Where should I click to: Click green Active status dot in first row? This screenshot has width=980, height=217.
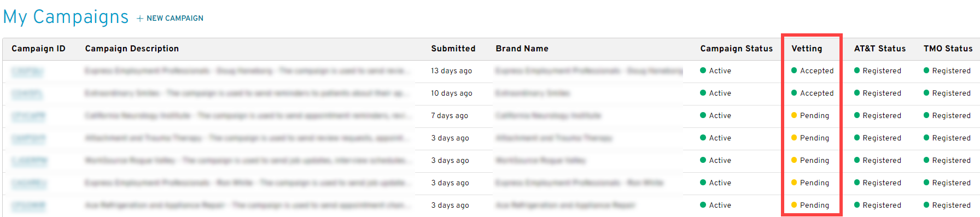pos(703,71)
